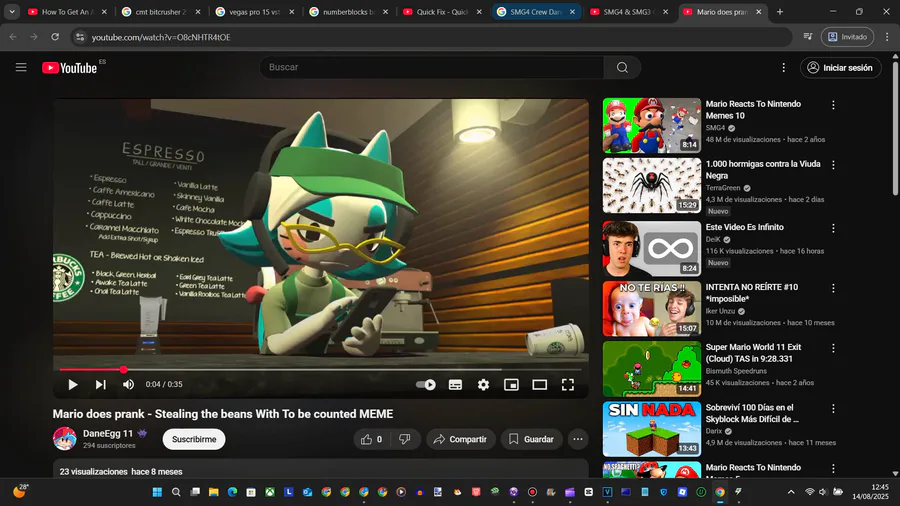Open File Explorer from taskbar

coord(214,492)
